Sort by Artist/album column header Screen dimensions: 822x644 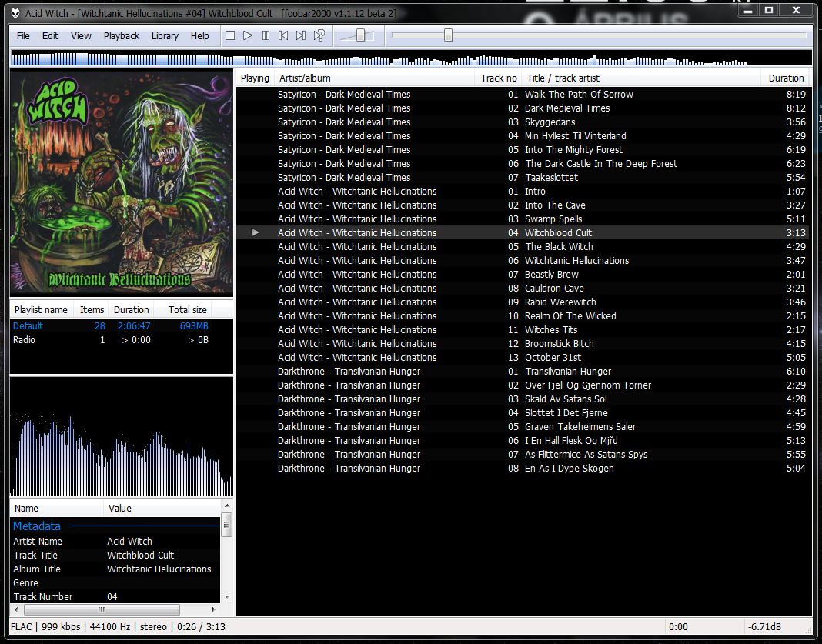374,78
